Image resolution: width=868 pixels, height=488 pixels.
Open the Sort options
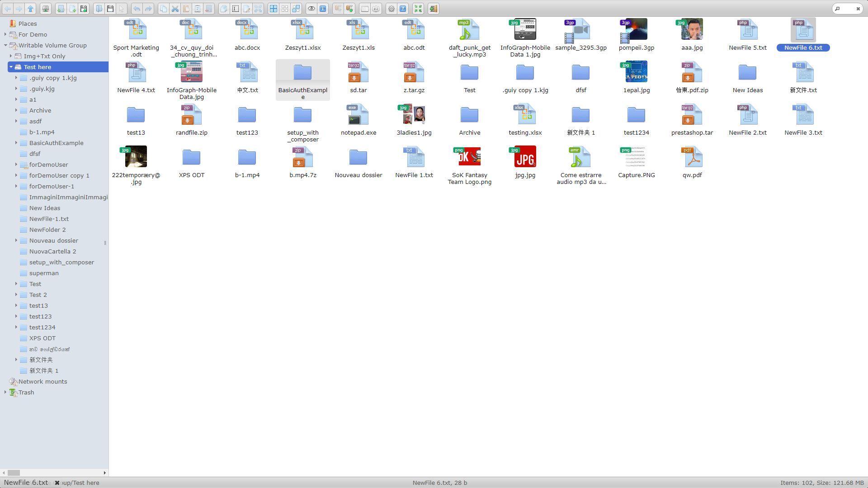pos(376,9)
